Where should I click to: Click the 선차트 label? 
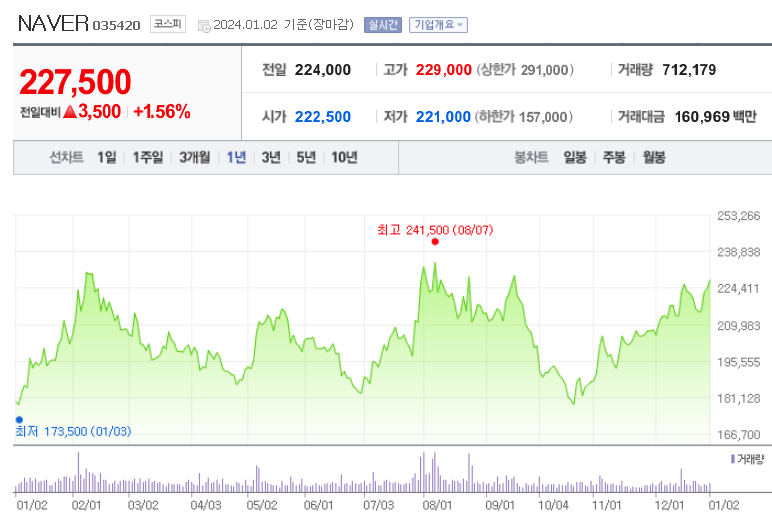[66, 157]
